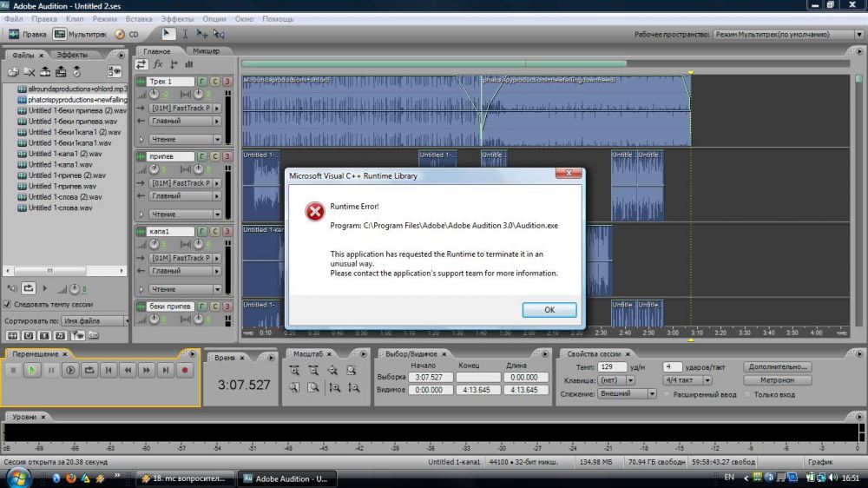Switch to the Эффекты panel tab
The height and width of the screenshot is (488, 868).
[x=72, y=55]
